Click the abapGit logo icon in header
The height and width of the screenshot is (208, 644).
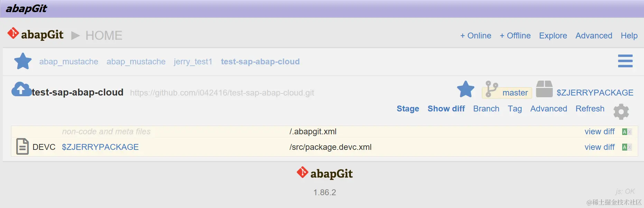pyautogui.click(x=13, y=34)
